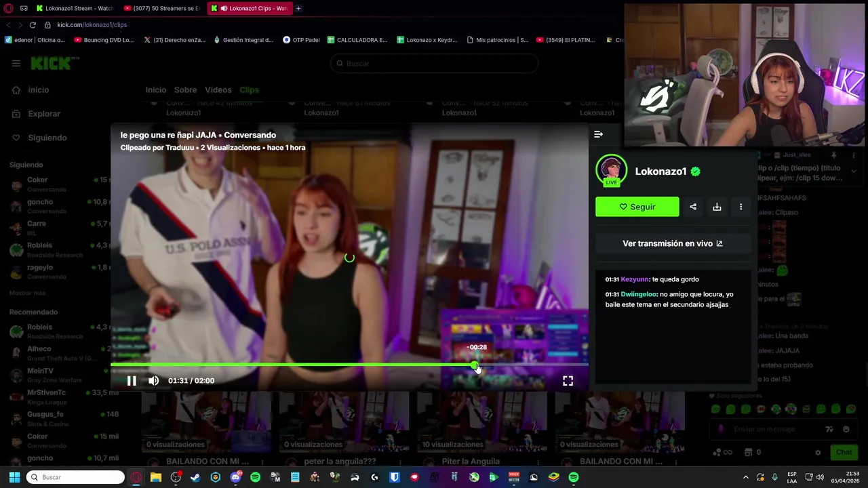868x488 pixels.
Task: Reload the page
Action: pyautogui.click(x=32, y=24)
